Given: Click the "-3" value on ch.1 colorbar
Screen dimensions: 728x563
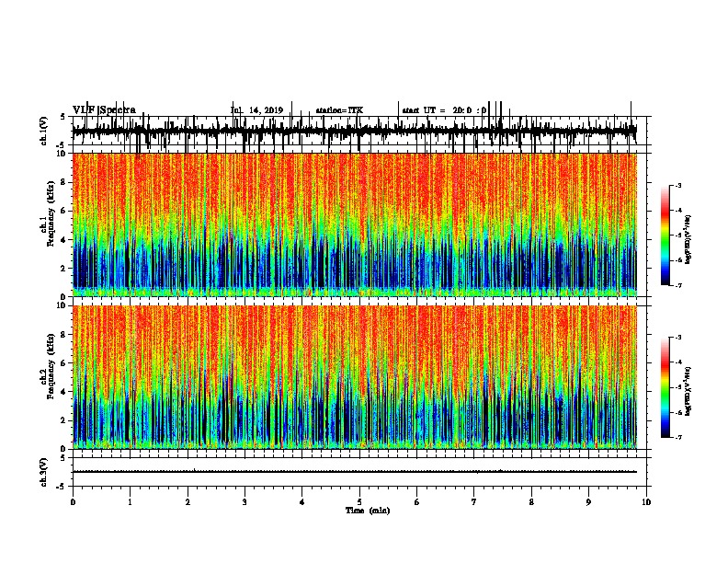Looking at the screenshot, I should [x=677, y=185].
